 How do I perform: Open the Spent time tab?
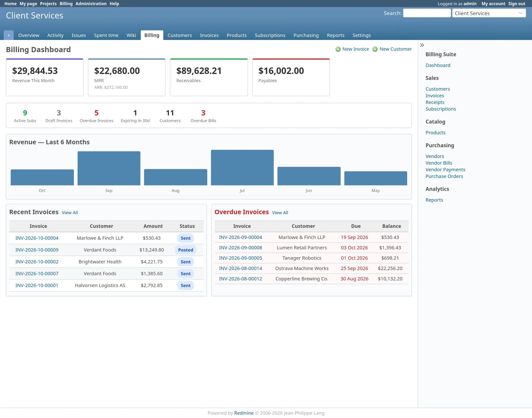[x=106, y=35]
